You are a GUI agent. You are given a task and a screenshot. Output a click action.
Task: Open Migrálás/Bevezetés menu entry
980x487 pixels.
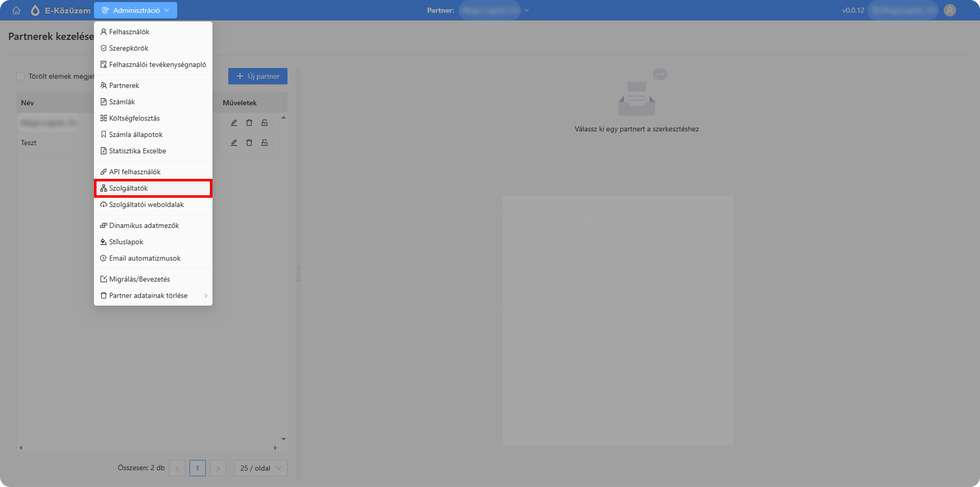tap(153, 279)
